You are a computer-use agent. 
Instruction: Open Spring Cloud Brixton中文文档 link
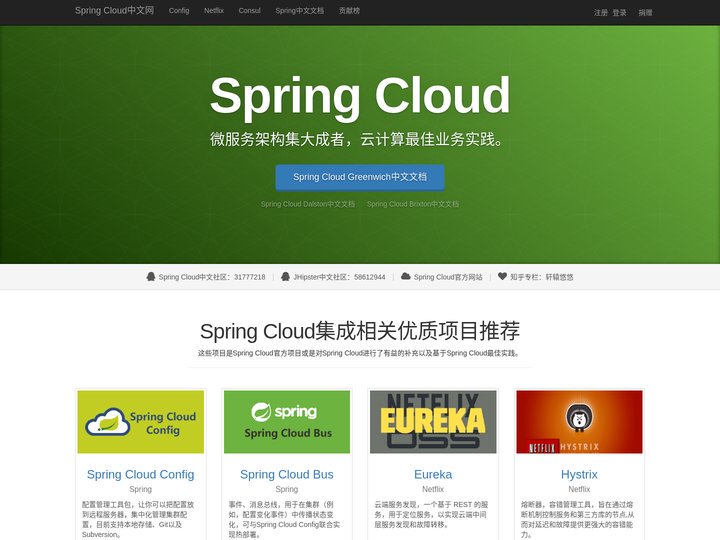pos(413,204)
